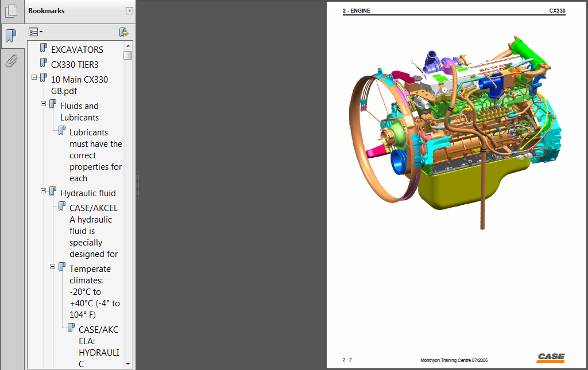Collapse the 10 Main CX330 GB.pdf node
The height and width of the screenshot is (370, 588).
tap(34, 77)
